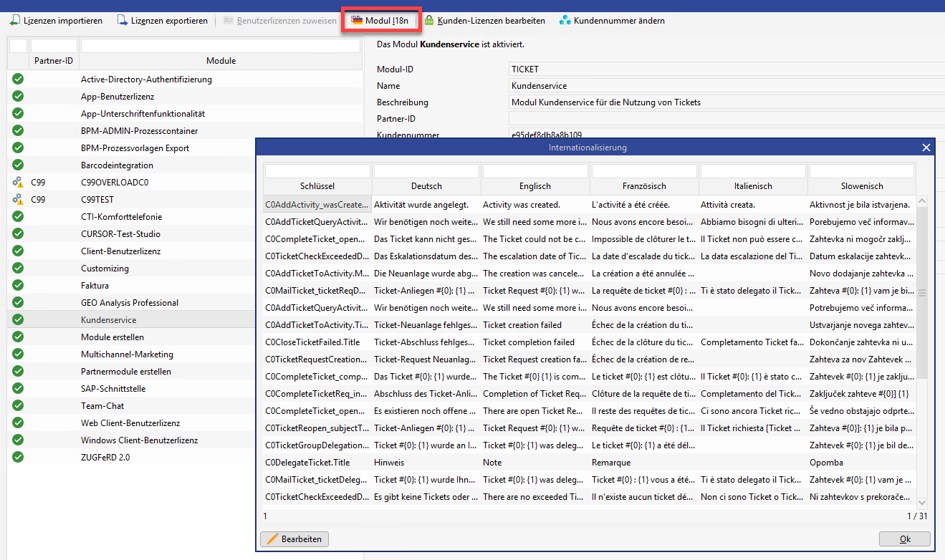
Task: Click the Lizenzen exportieren toolbar icon
Action: [123, 21]
